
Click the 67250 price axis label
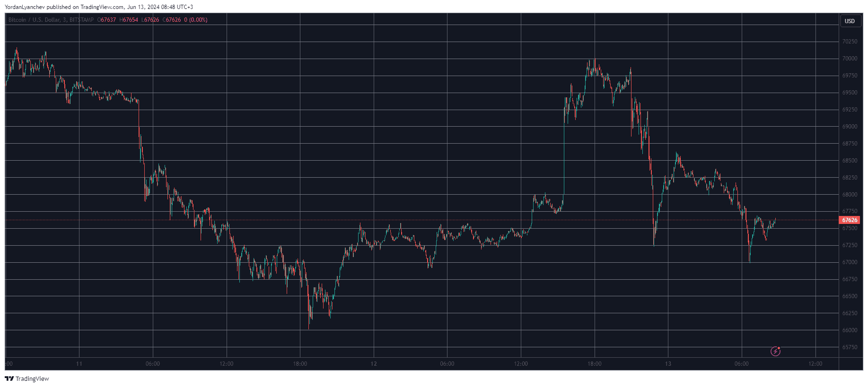click(850, 245)
